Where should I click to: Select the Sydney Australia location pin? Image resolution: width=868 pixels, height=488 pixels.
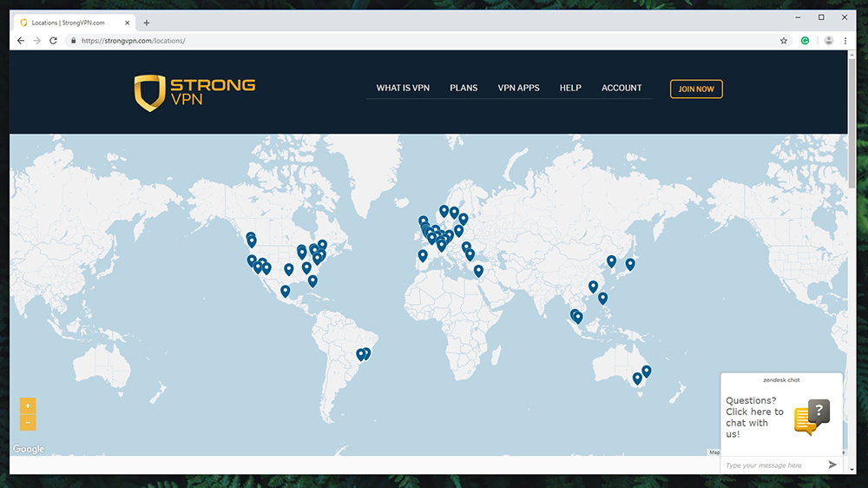pos(646,371)
